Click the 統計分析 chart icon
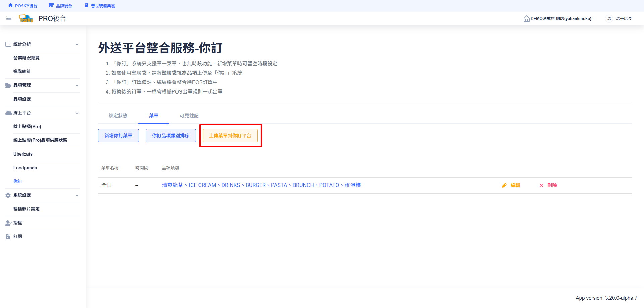The height and width of the screenshot is (308, 644). [8, 44]
